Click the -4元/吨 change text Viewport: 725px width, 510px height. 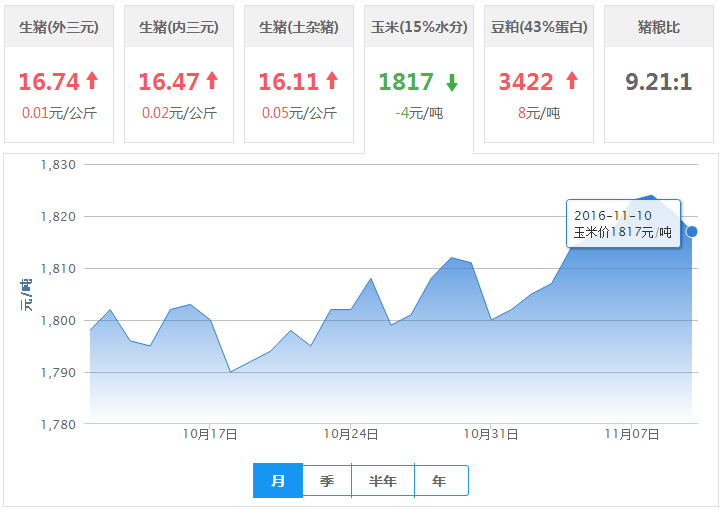click(419, 113)
